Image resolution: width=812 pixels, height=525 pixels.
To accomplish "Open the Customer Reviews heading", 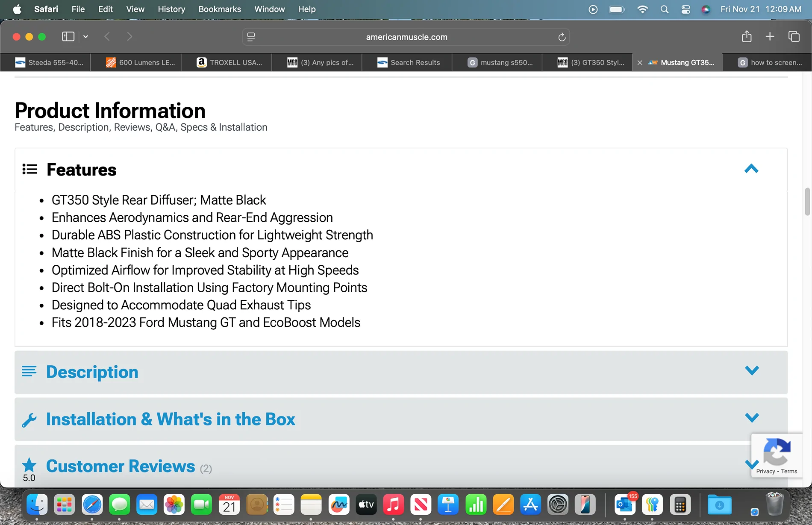I will click(121, 466).
